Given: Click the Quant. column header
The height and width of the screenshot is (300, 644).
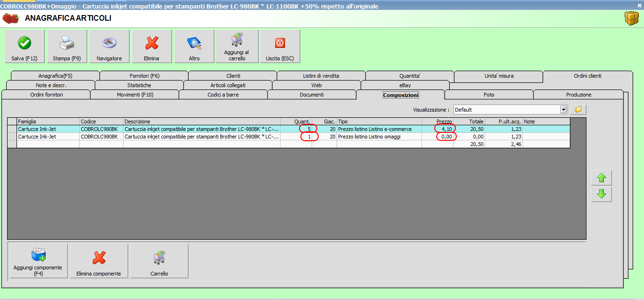Looking at the screenshot, I should coord(296,122).
